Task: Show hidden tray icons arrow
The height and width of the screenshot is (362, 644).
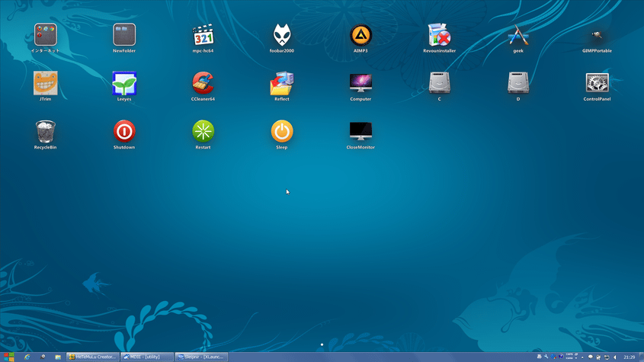Action: 582,357
